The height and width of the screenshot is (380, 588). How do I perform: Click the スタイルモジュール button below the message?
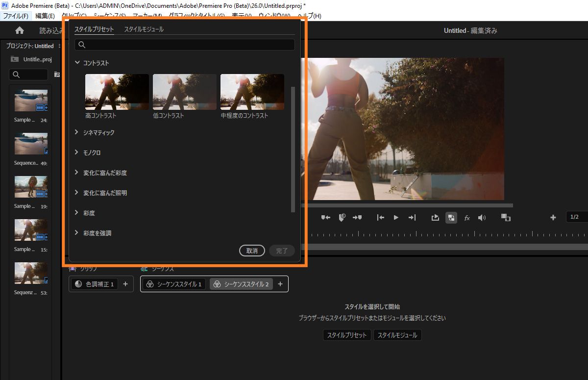[x=397, y=335]
